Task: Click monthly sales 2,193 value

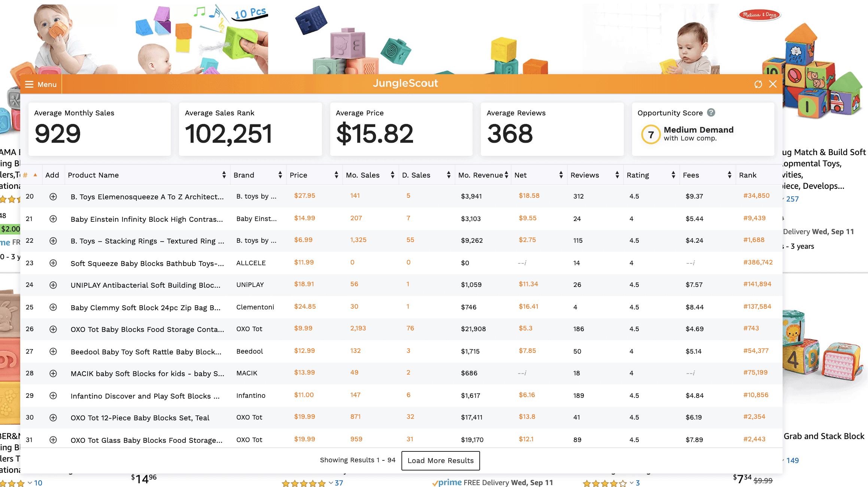Action: click(x=358, y=328)
